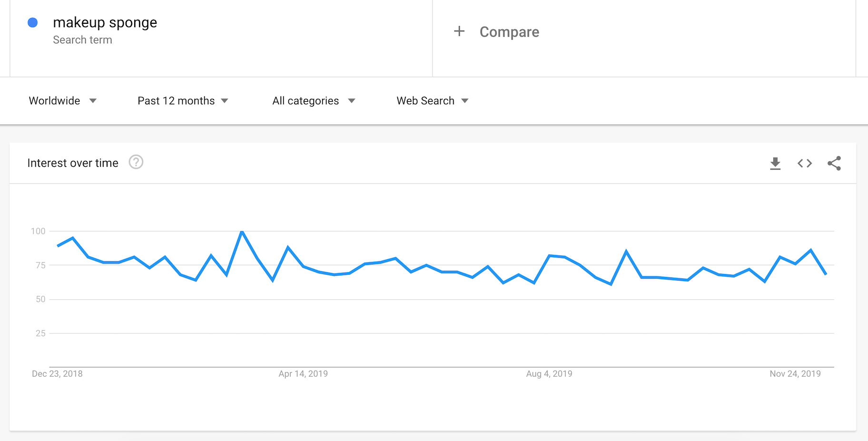Click the blue dot beside makeup sponge
The image size is (868, 441).
tap(33, 22)
